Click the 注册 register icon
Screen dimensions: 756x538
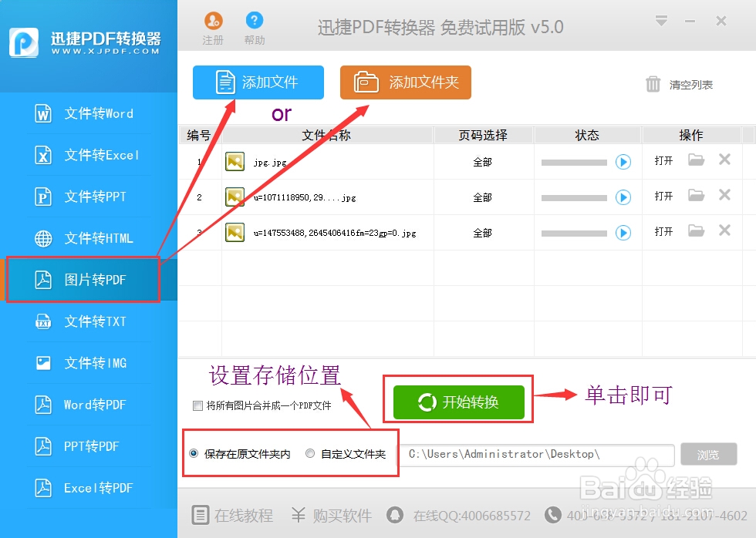213,25
